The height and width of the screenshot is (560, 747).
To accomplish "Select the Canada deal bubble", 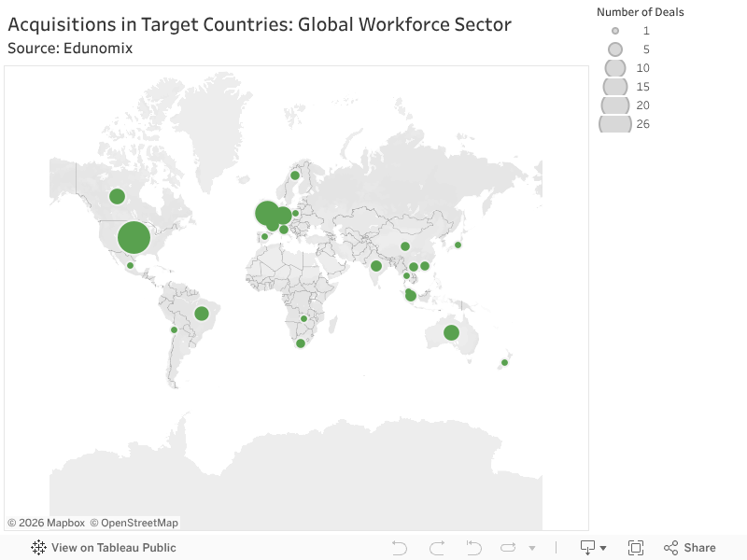I will pos(117,196).
